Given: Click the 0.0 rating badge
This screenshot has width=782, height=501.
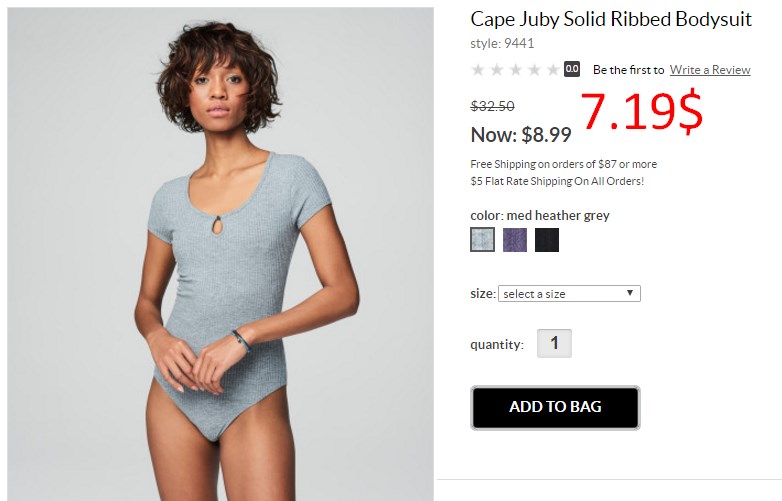Looking at the screenshot, I should [572, 69].
